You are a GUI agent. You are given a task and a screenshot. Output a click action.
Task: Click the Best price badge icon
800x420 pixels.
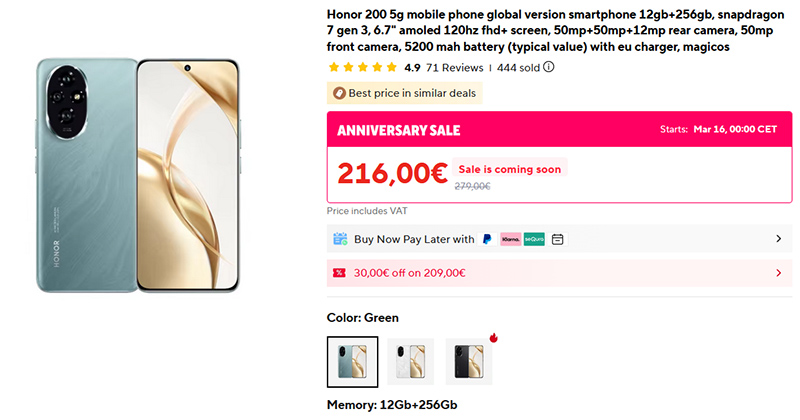click(x=340, y=93)
